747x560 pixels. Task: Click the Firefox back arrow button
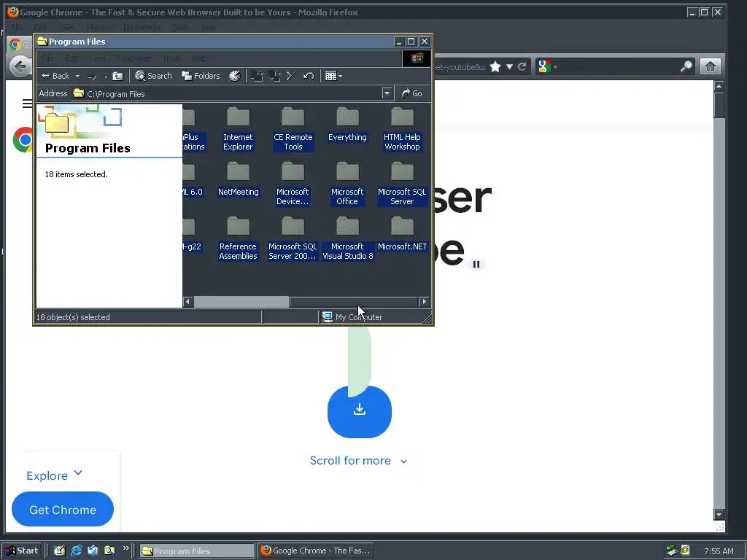point(20,66)
